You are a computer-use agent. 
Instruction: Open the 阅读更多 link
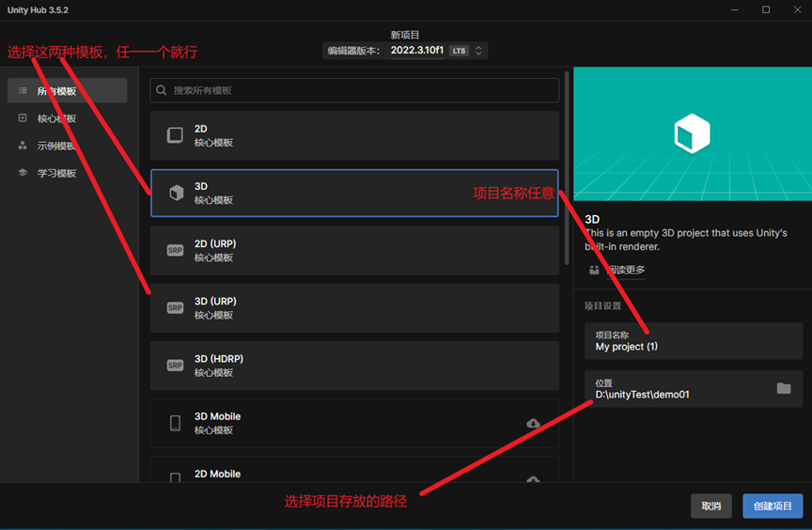626,270
